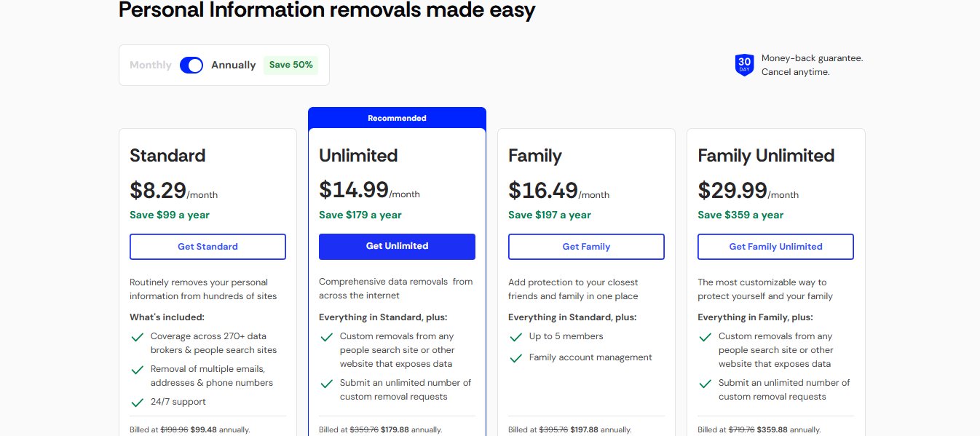Click the Get Family Unlimited button
This screenshot has width=980, height=436.
(775, 247)
